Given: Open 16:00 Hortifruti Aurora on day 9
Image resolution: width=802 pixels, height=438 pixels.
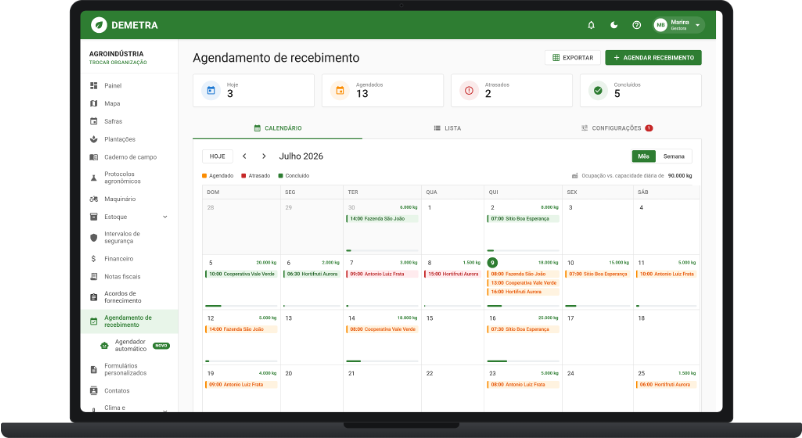Looking at the screenshot, I should pyautogui.click(x=523, y=292).
